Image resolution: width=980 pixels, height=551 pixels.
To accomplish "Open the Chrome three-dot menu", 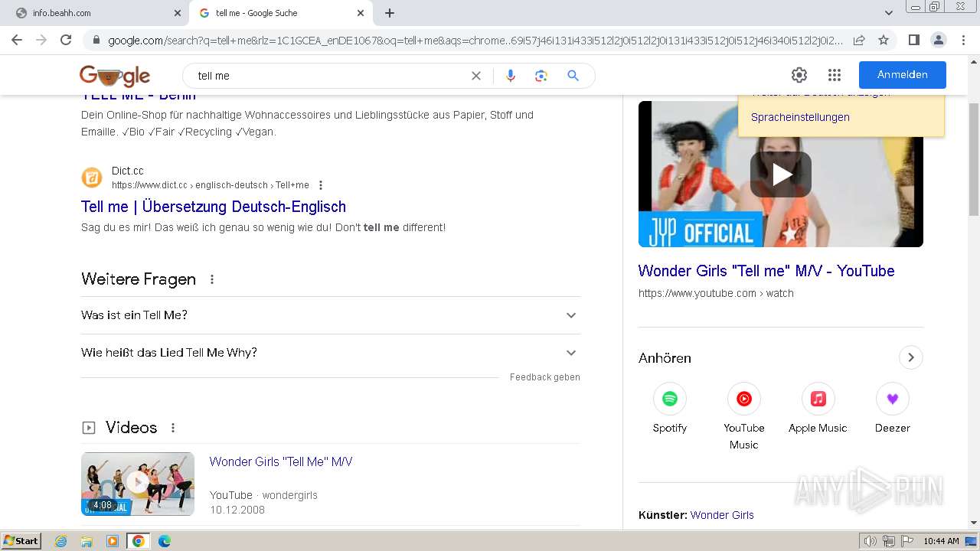I will (962, 40).
